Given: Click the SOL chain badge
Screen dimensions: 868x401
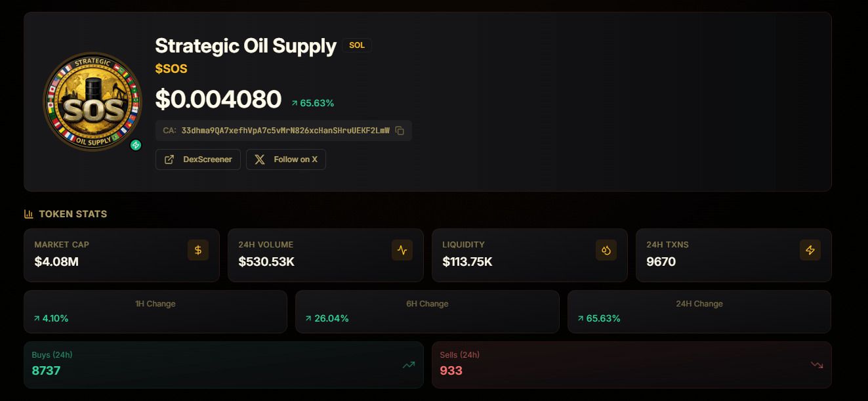Looking at the screenshot, I should (357, 45).
